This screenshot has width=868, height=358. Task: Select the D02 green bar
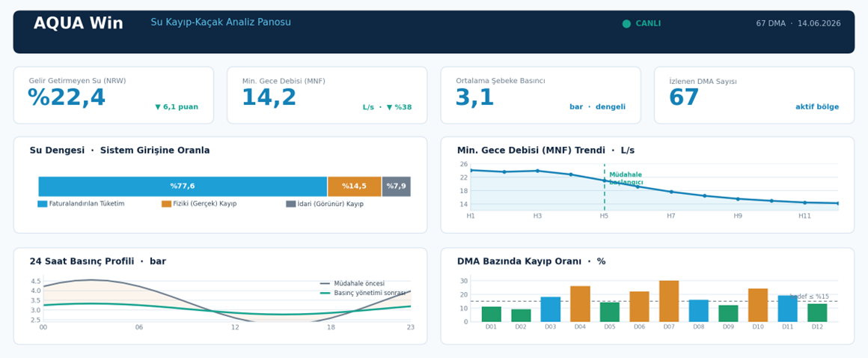click(x=521, y=316)
